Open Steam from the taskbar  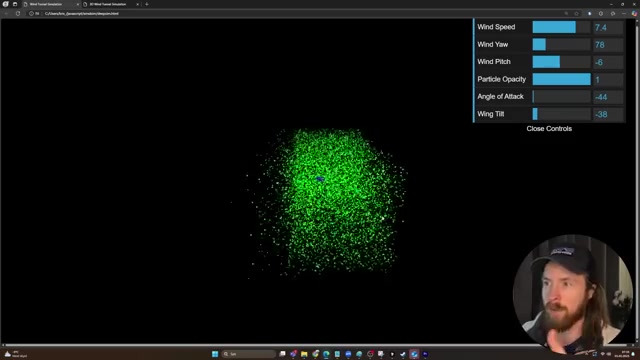pos(403,354)
